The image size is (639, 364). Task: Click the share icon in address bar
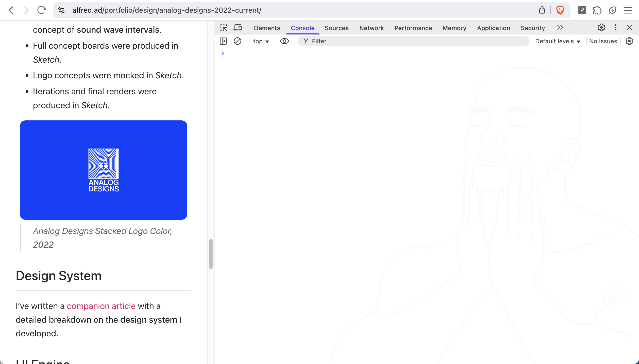click(542, 10)
